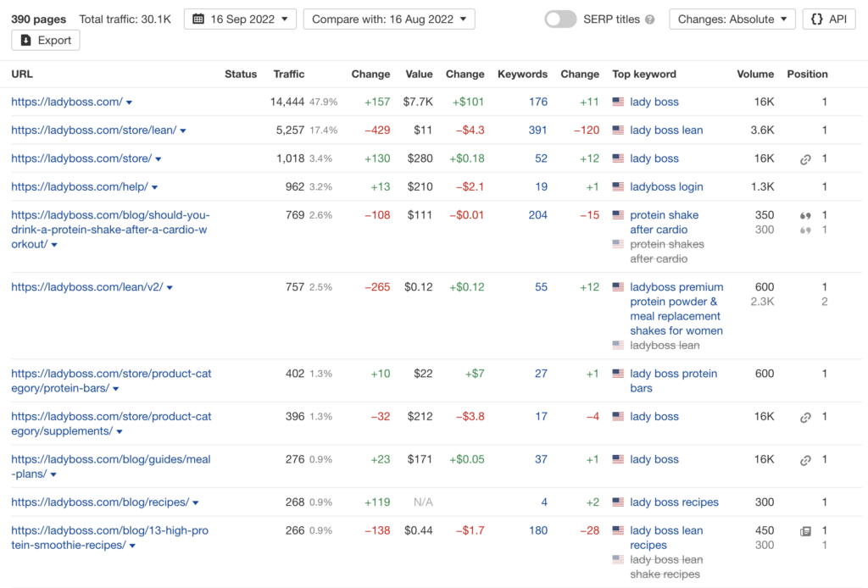Image resolution: width=868 pixels, height=588 pixels.
Task: Click the value cell $7.7K
Action: pos(418,102)
